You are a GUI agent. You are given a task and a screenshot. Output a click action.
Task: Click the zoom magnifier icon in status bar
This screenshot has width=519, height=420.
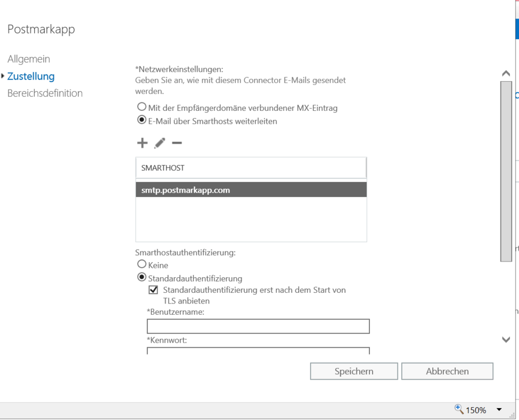coord(460,410)
